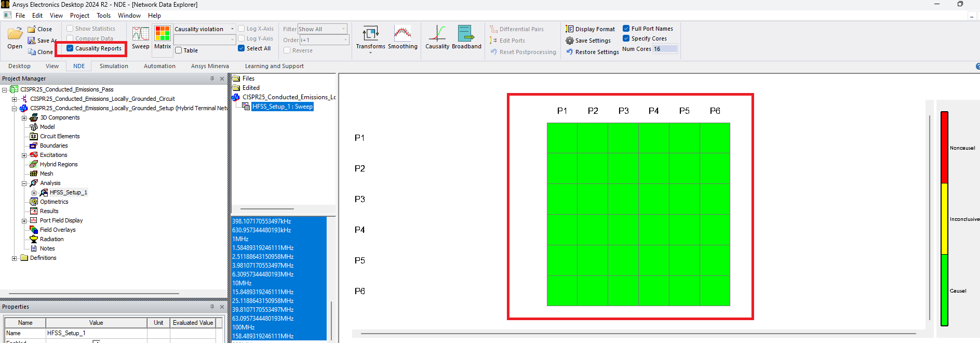The height and width of the screenshot is (343, 980).
Task: Close the Properties panel
Action: pos(222,307)
